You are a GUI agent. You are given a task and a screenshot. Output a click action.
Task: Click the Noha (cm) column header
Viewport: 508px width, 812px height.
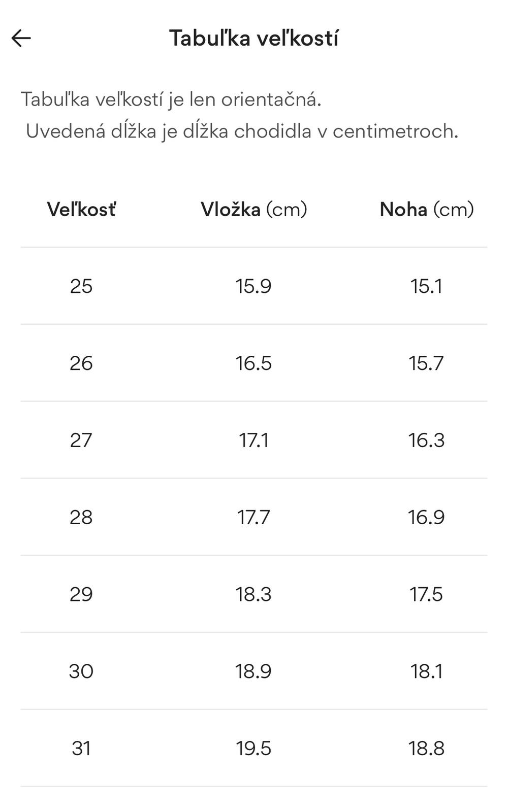click(426, 209)
